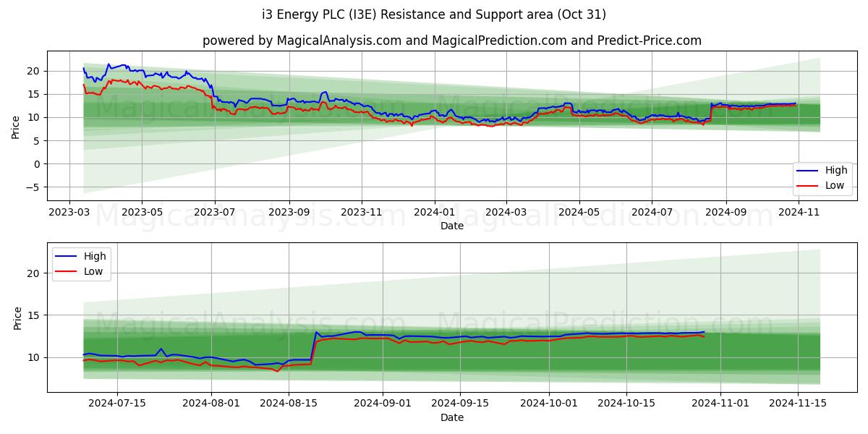
Task: Click the '2023-11' x-axis label of top chart
Action: [x=361, y=213]
